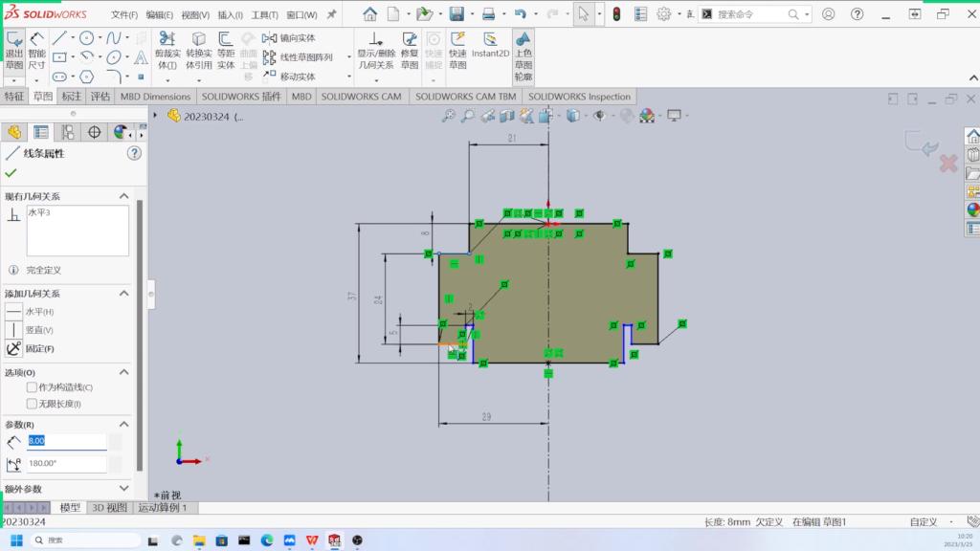The width and height of the screenshot is (980, 551).
Task: Open the 显示/删除几何关系 dropdown arrow
Action: [376, 80]
